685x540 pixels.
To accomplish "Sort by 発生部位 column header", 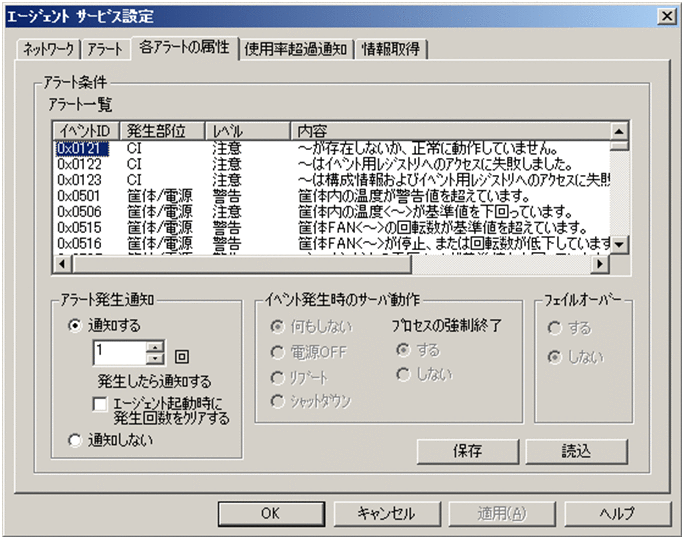I will [162, 131].
